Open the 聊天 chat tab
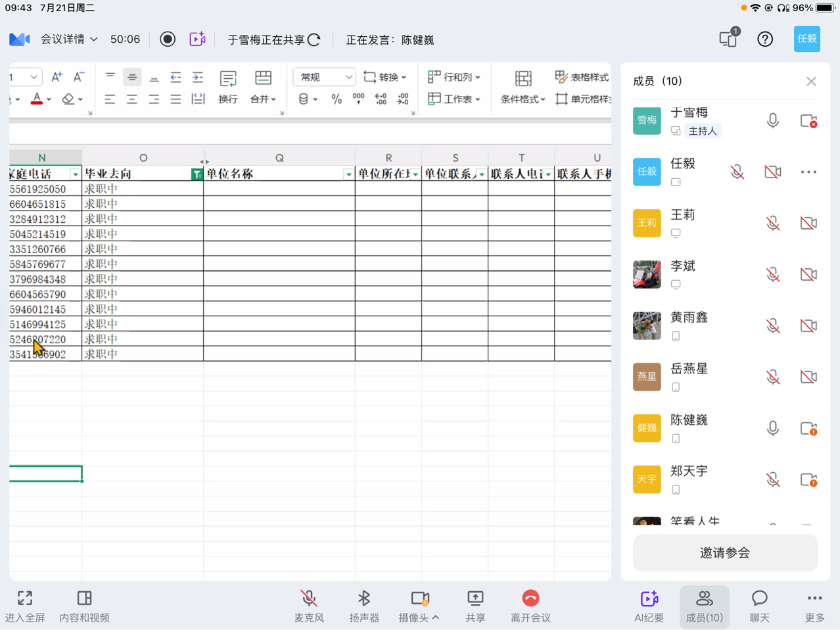The image size is (840, 630). (x=760, y=606)
